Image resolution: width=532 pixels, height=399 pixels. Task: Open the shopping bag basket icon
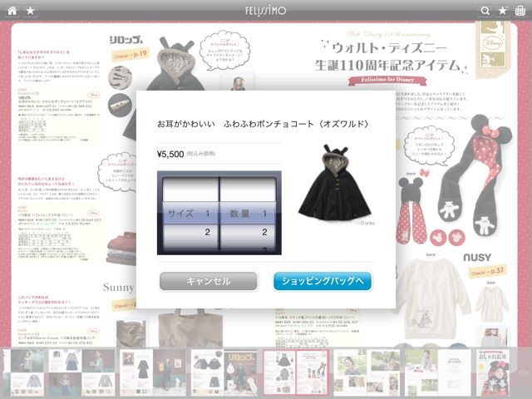click(520, 11)
